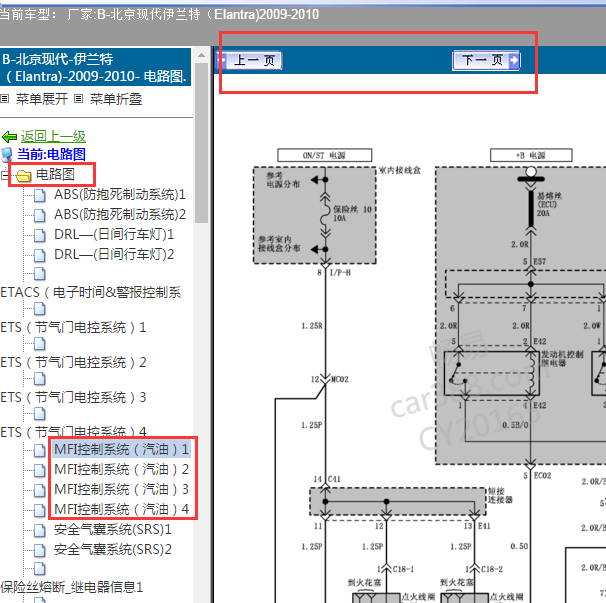
Task: Click the sidebar scroll-up arrow
Action: tap(201, 55)
